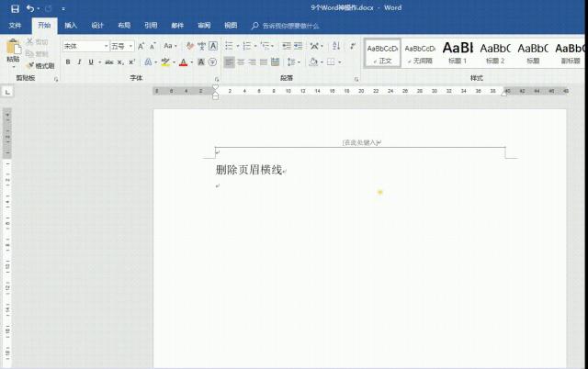Toggle center alignment
The width and height of the screenshot is (588, 369).
point(241,62)
